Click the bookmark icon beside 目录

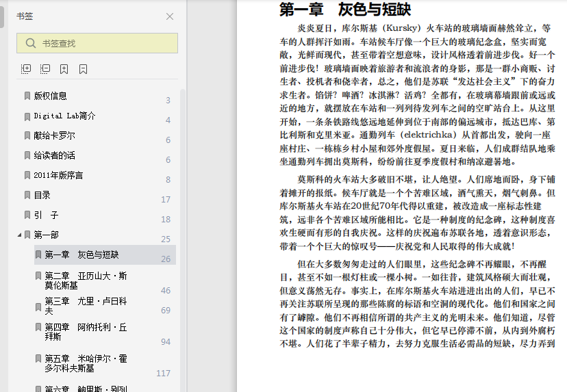coord(27,195)
